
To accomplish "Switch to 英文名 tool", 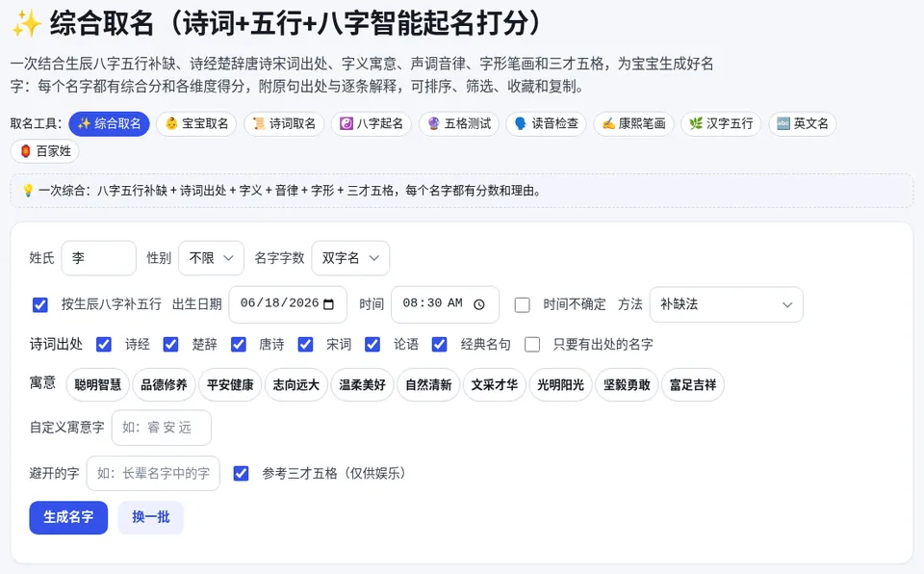I will (x=803, y=123).
